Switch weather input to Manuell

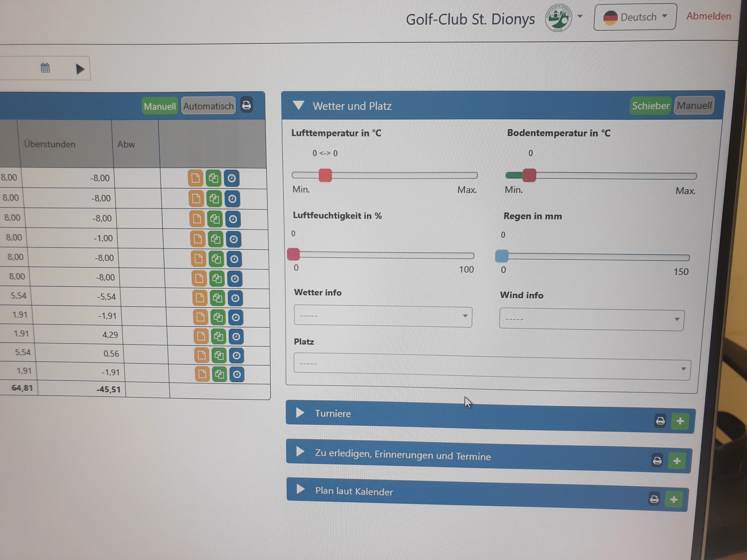click(x=694, y=106)
